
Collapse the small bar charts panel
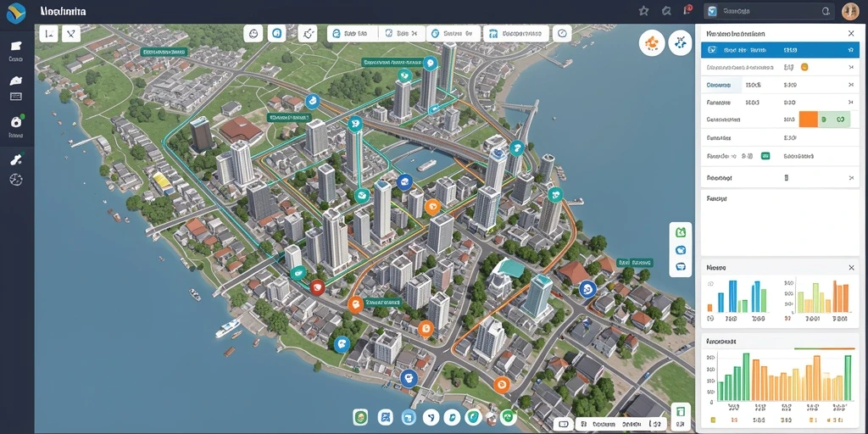point(851,268)
